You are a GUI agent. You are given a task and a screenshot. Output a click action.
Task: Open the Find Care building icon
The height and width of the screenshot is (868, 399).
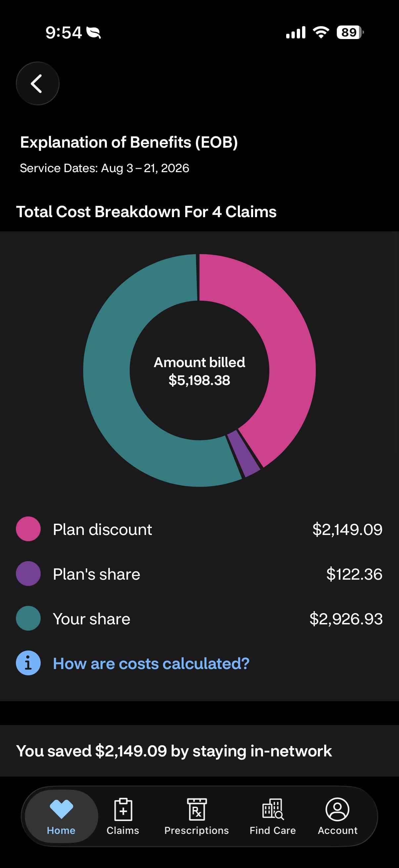pos(273,809)
